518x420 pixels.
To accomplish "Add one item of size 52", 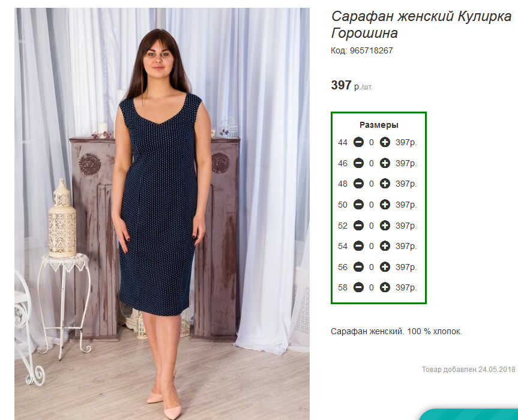I will [x=385, y=226].
